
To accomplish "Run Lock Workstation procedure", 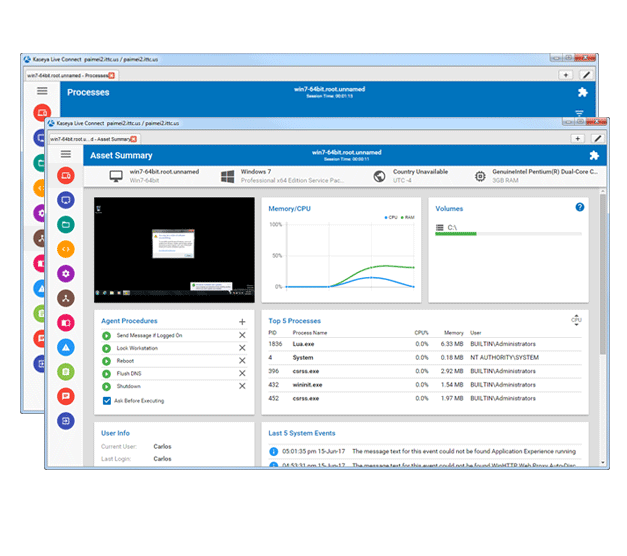I will (x=106, y=348).
